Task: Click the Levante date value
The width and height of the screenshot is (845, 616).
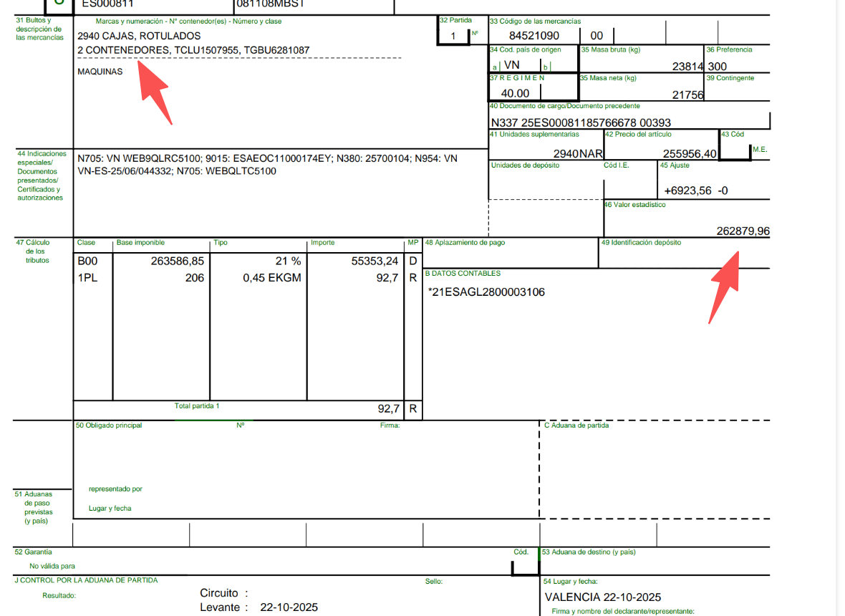Action: pos(289,607)
